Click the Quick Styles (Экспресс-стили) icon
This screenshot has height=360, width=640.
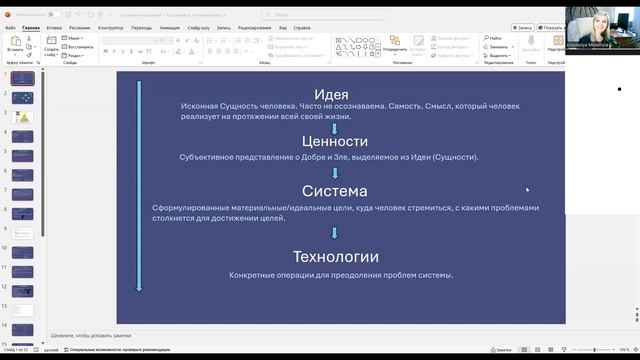[x=418, y=40]
